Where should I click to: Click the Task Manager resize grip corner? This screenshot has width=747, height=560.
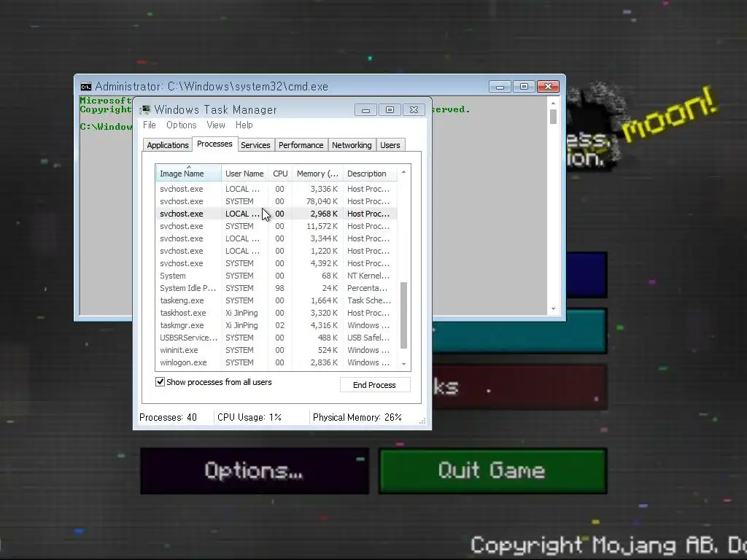pos(422,421)
